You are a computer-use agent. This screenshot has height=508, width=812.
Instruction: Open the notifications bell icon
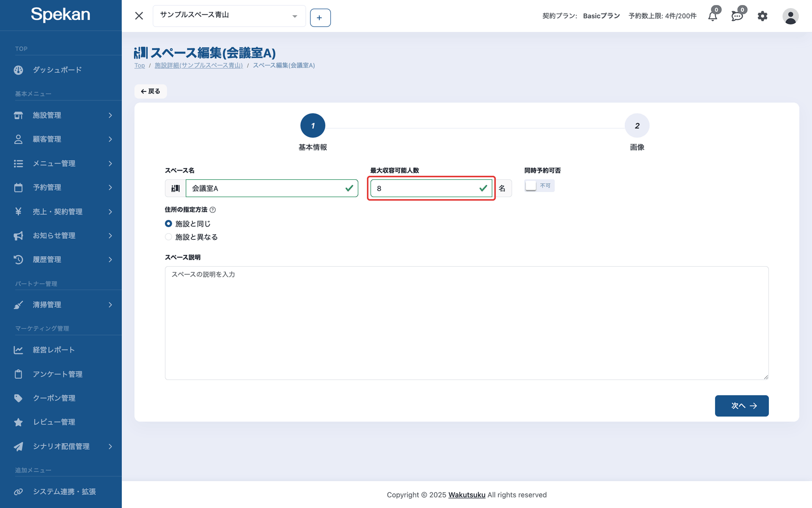[713, 16]
